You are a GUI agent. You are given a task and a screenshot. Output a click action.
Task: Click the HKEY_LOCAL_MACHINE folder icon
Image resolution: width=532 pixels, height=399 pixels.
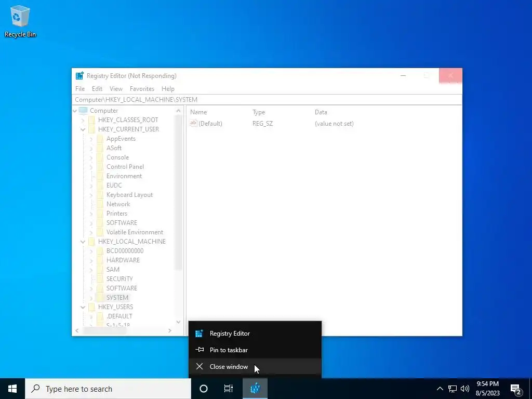click(x=91, y=241)
